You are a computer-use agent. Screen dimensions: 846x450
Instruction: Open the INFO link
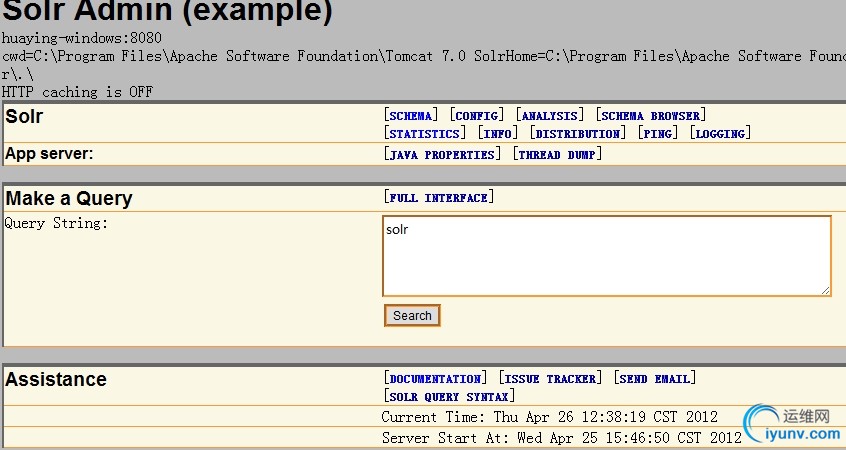tap(497, 133)
